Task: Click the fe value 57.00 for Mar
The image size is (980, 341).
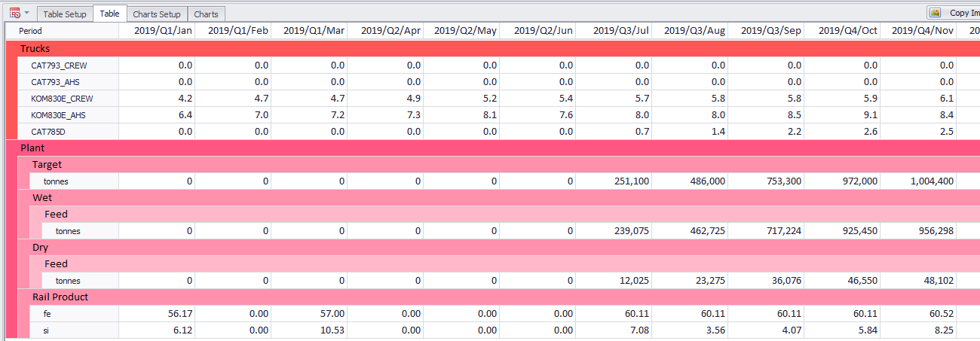Action: [309, 313]
